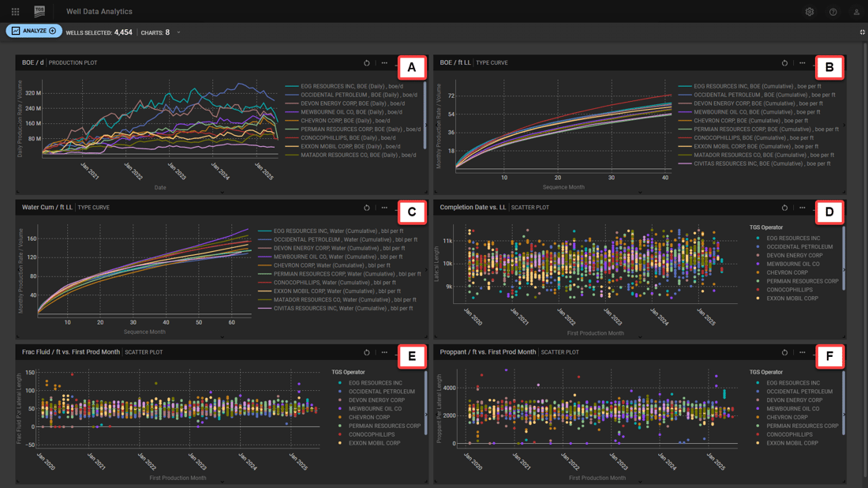Open the Completion Date vs. LL options menu
Viewport: 868px width, 488px height.
point(803,208)
